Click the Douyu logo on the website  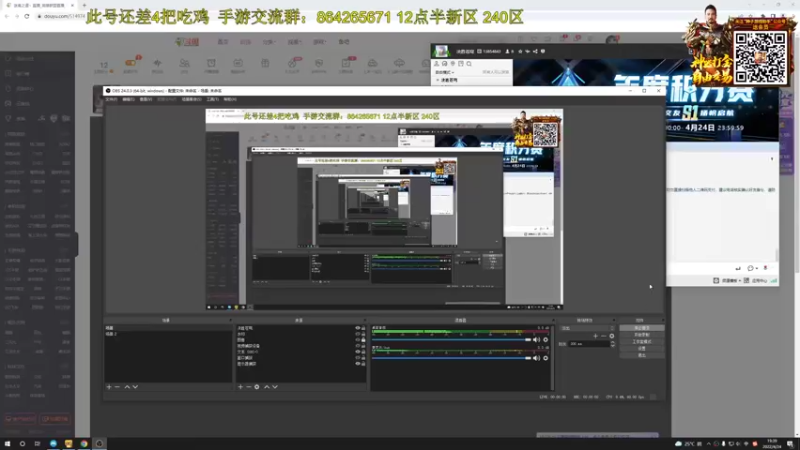click(187, 42)
